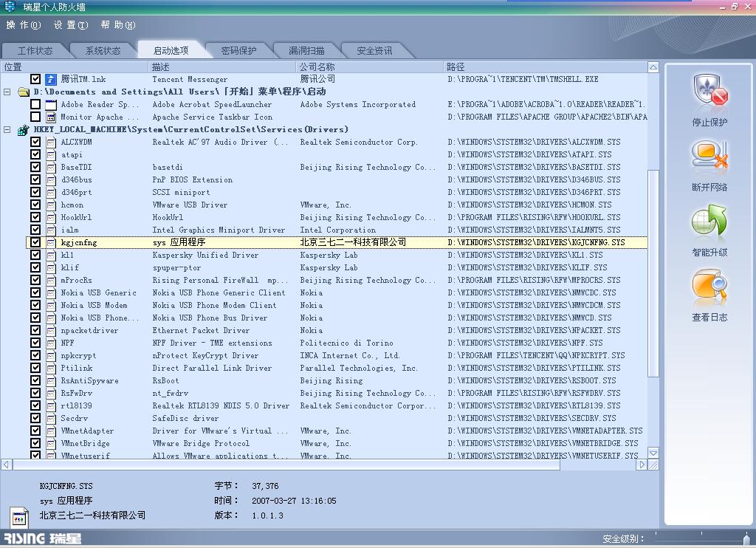Click the Stop Protection (停止保护) shield icon

tap(709, 91)
